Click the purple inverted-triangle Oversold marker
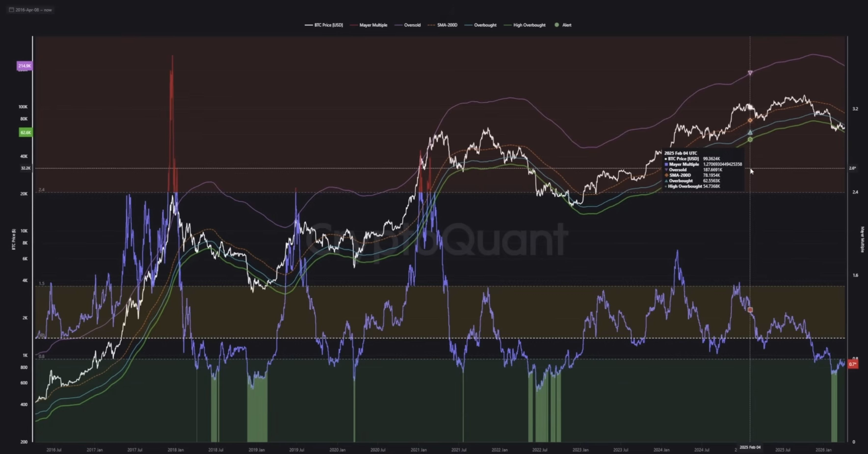Screen dimensions: 868x454 tap(750, 73)
